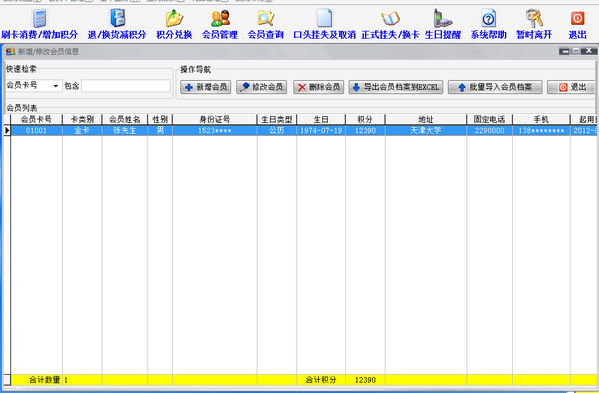Click the 积分 column header
599x393 pixels.
point(365,120)
